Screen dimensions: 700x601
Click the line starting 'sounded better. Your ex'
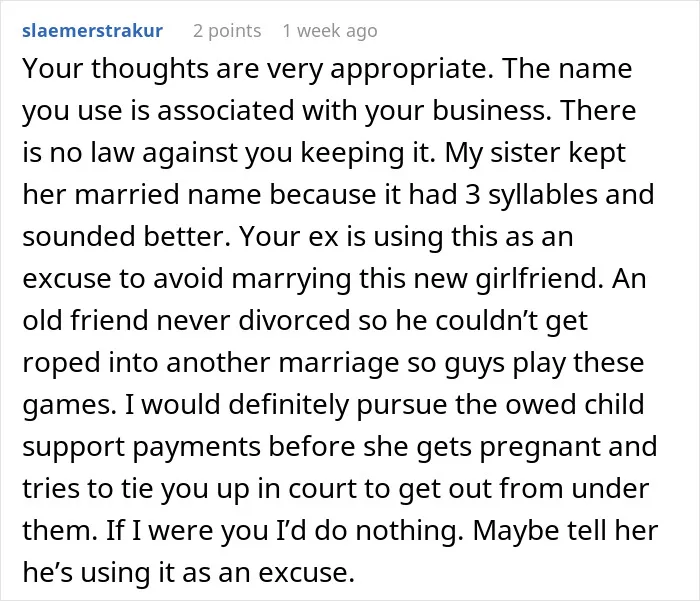tap(298, 237)
